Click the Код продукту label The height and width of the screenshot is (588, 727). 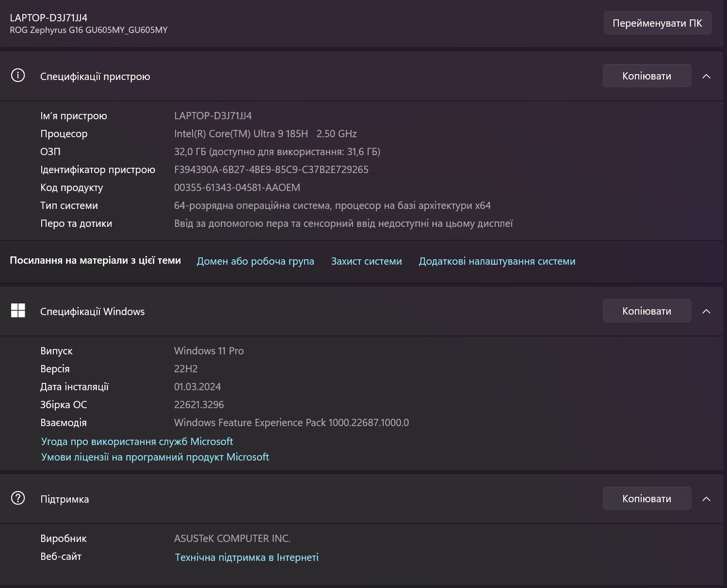(72, 188)
